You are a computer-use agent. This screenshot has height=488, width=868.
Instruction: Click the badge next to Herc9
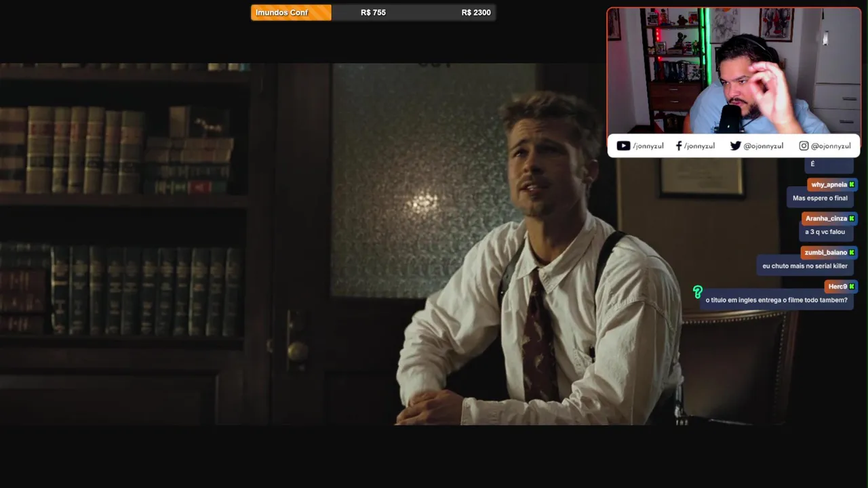point(852,286)
